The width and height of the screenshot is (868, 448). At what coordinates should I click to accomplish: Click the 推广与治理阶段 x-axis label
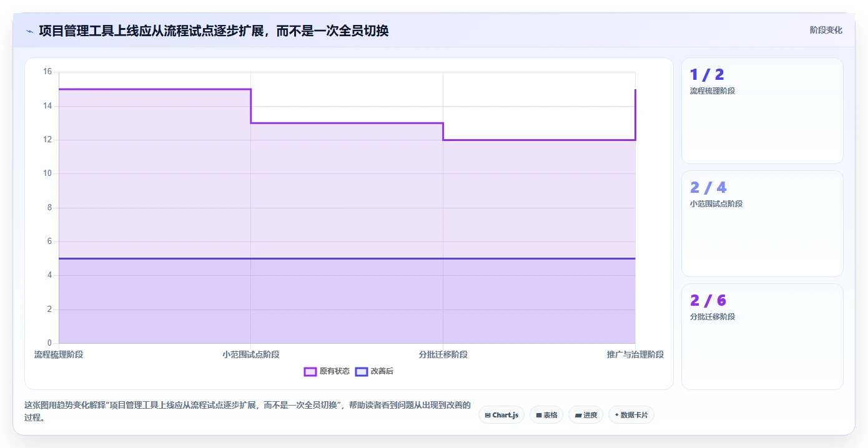point(635,354)
